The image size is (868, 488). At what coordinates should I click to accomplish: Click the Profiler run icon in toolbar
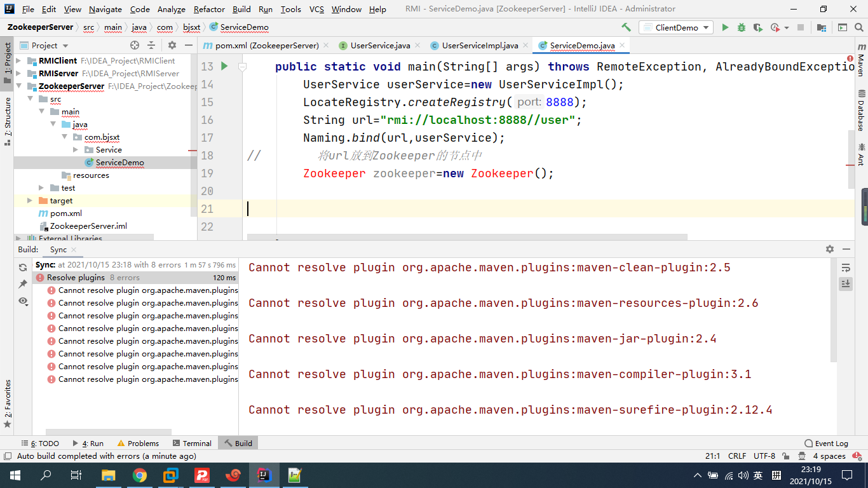point(775,27)
